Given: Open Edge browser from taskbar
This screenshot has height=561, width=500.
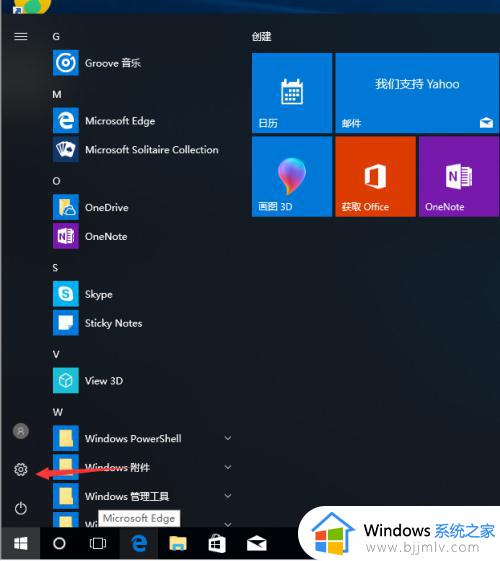Looking at the screenshot, I should coord(139,544).
